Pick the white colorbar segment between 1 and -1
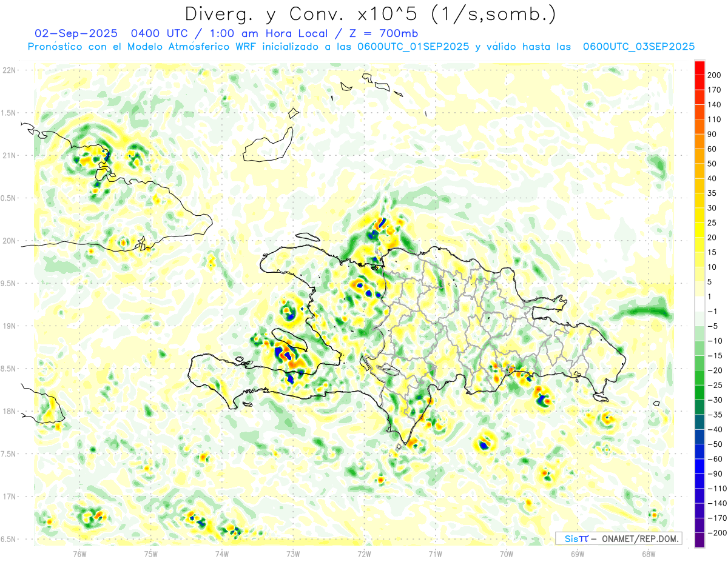 click(699, 304)
